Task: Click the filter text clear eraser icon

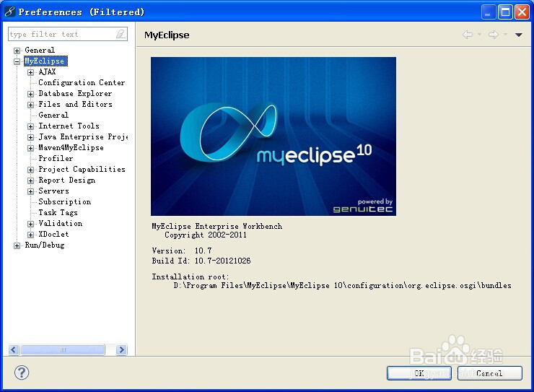Action: 121,34
